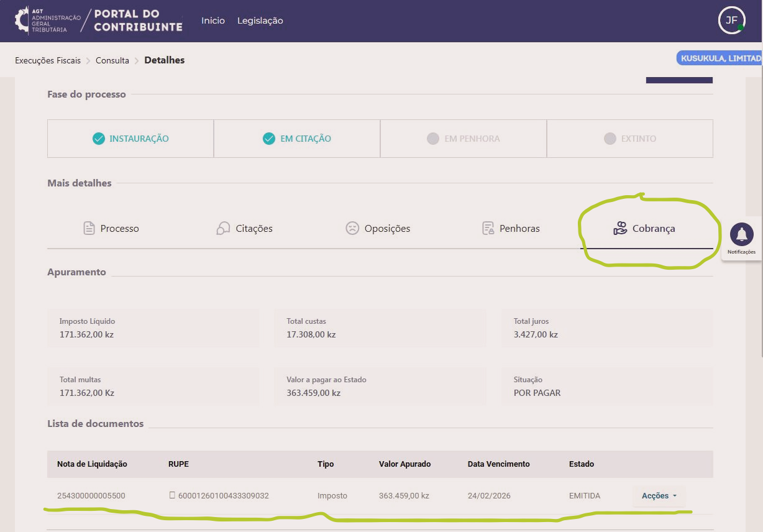763x532 pixels.
Task: Click the Citações tab icon
Action: [223, 228]
